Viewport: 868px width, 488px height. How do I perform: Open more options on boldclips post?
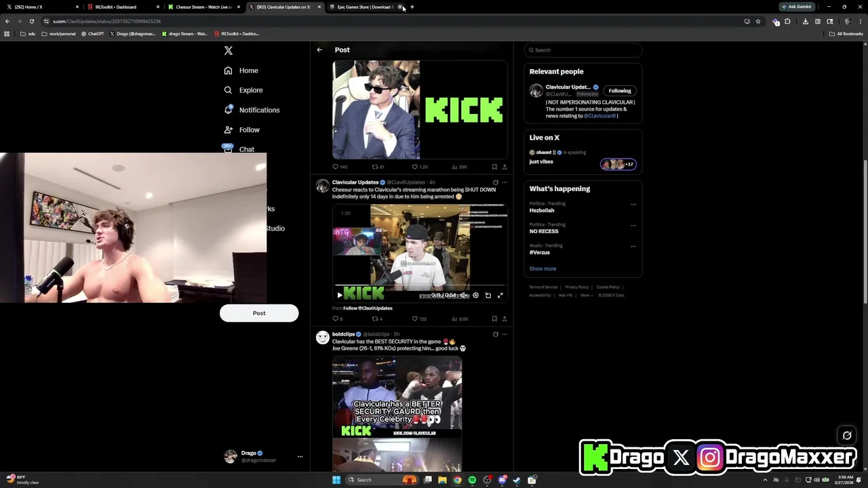(x=505, y=334)
